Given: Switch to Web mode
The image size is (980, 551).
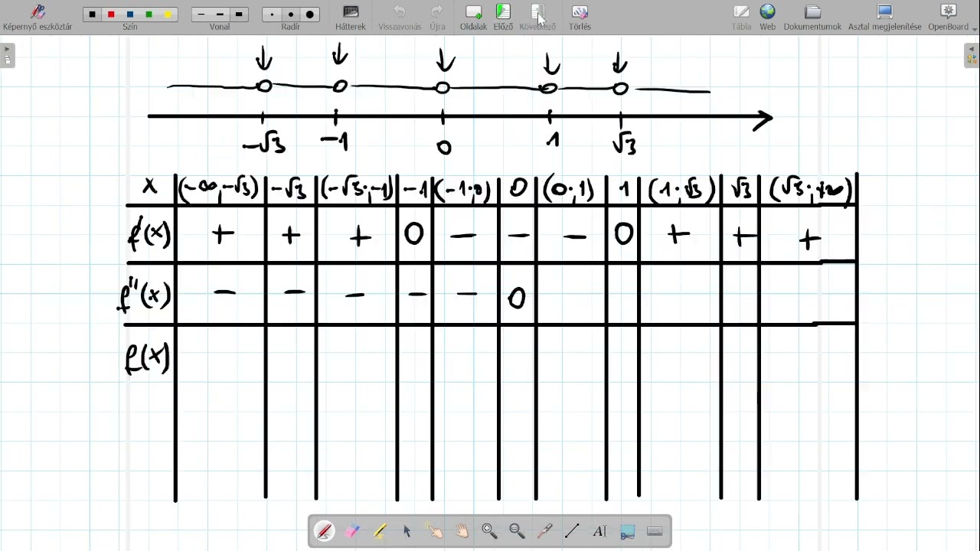Looking at the screenshot, I should [767, 17].
